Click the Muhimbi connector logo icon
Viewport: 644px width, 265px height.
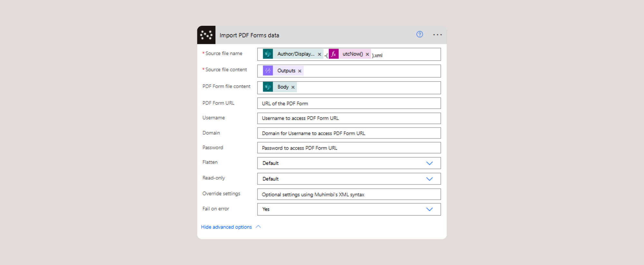206,35
